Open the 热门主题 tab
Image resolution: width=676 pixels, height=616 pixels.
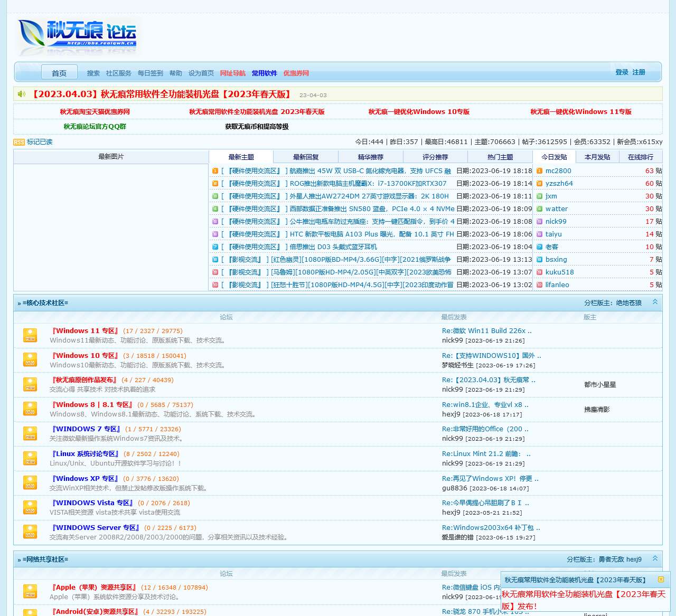coord(500,157)
